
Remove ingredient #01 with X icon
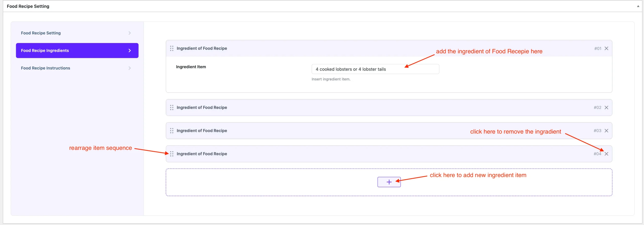(x=606, y=49)
